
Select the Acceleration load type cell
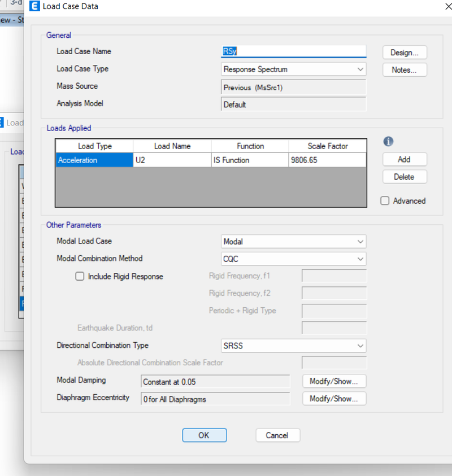click(x=94, y=160)
